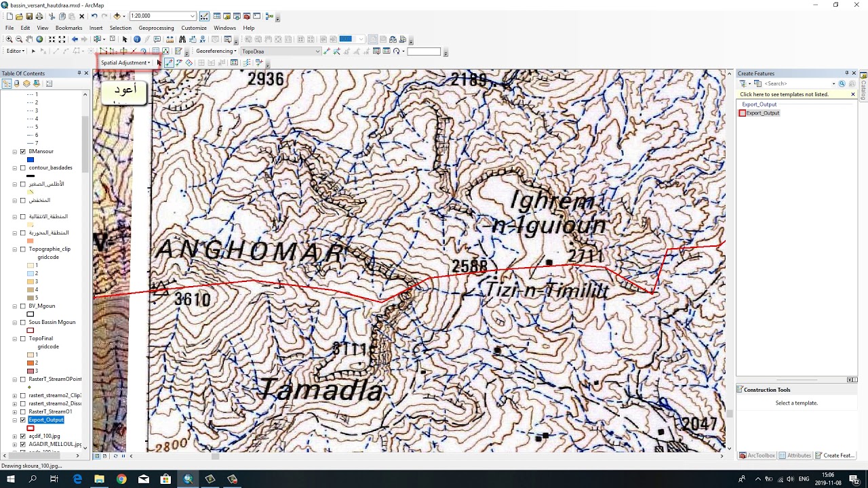Enable the contour_basdades layer checkbox
Viewport: 868px width, 488px height.
[x=23, y=168]
